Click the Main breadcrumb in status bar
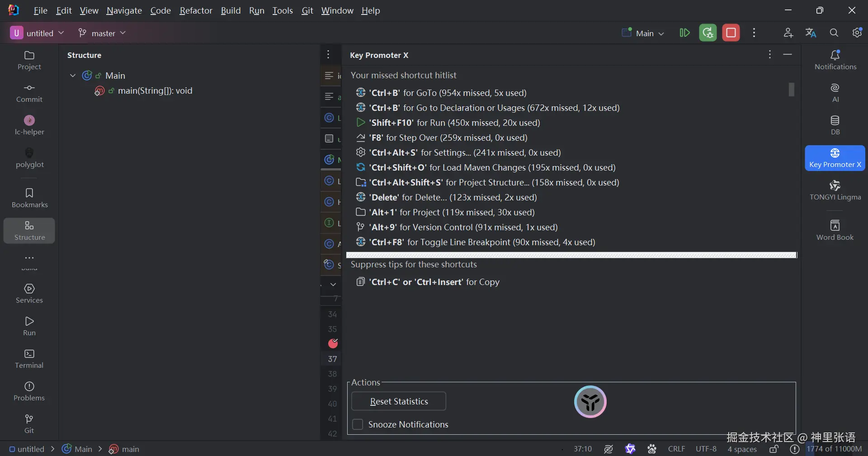Screen dimensions: 868x456 pyautogui.click(x=77, y=449)
